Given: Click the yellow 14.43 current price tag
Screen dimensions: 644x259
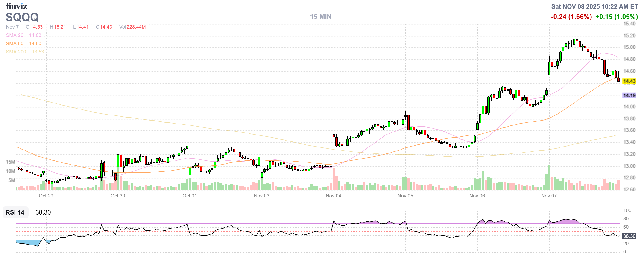Looking at the screenshot, I should click(x=629, y=81).
